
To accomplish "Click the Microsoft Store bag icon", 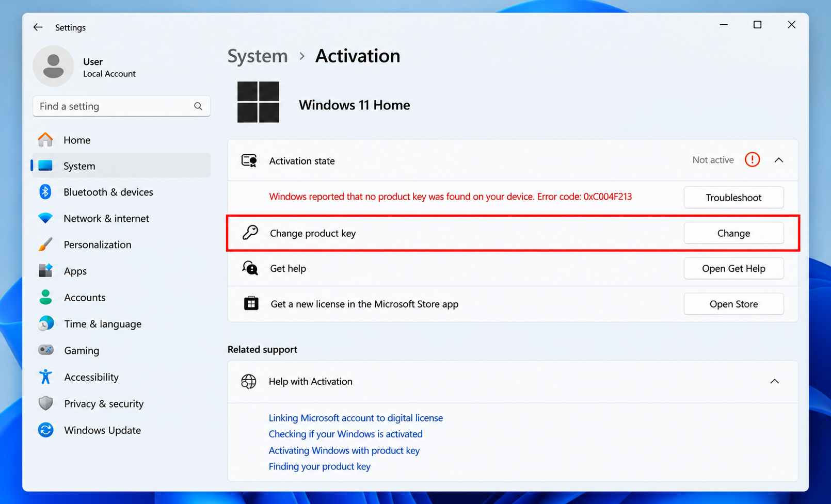I will [x=251, y=303].
